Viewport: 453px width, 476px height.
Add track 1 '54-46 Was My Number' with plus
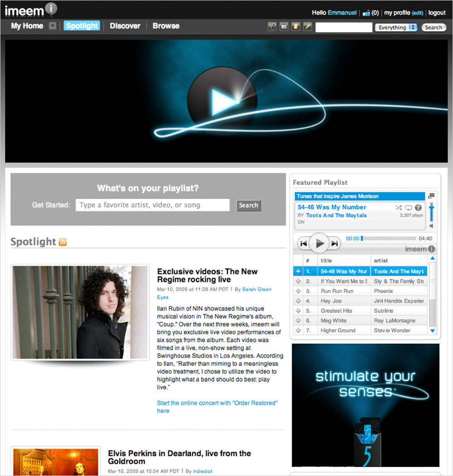click(298, 271)
